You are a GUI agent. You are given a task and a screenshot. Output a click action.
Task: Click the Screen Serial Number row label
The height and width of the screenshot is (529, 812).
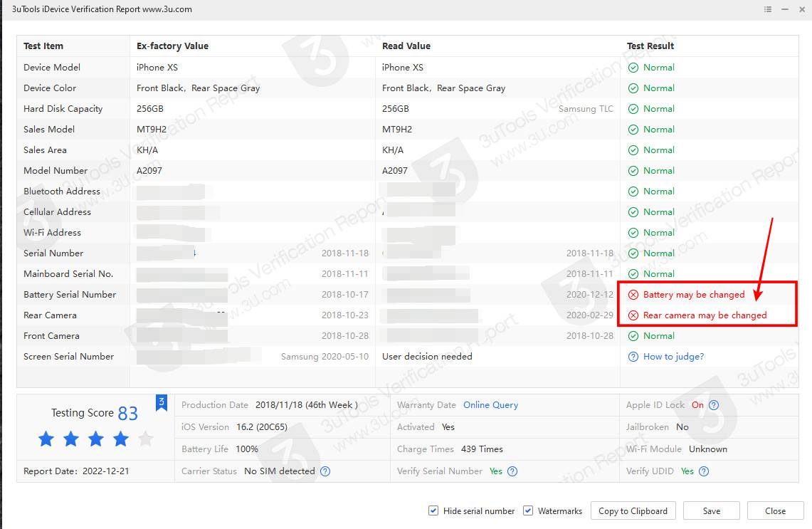(68, 357)
